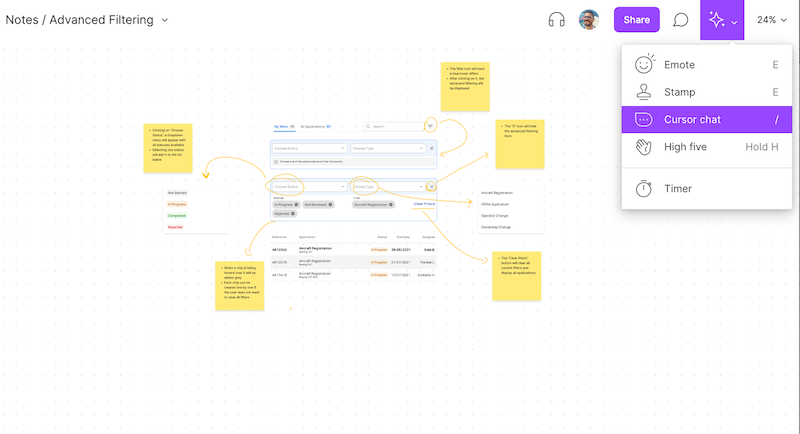
Task: Expand chevron beside the sparkle icon
Action: pyautogui.click(x=734, y=22)
